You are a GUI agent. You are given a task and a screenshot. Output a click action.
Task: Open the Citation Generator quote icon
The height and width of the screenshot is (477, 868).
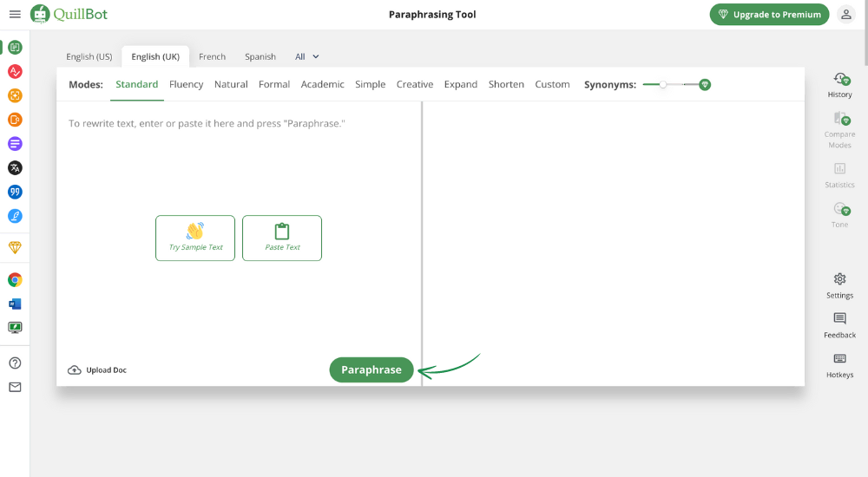coord(15,192)
